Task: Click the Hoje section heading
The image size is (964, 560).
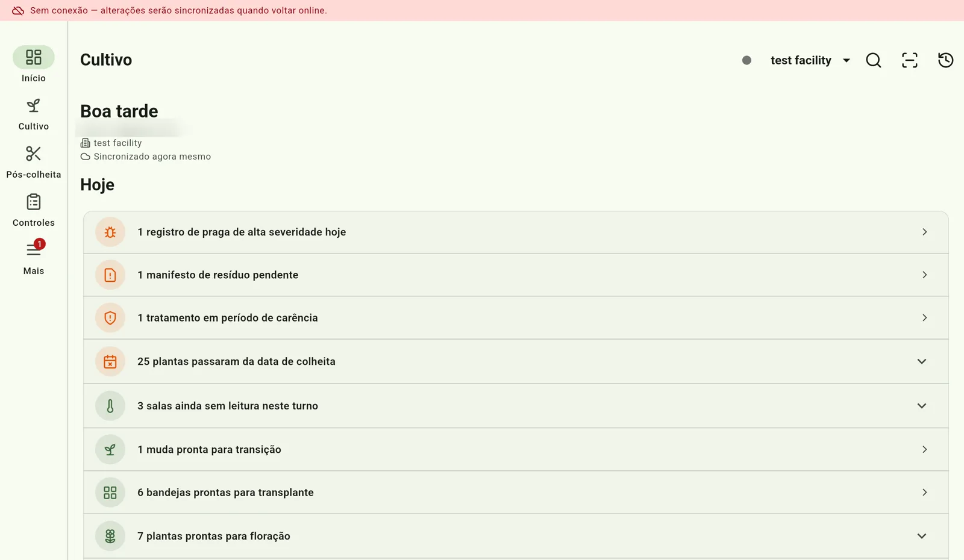Action: [97, 185]
